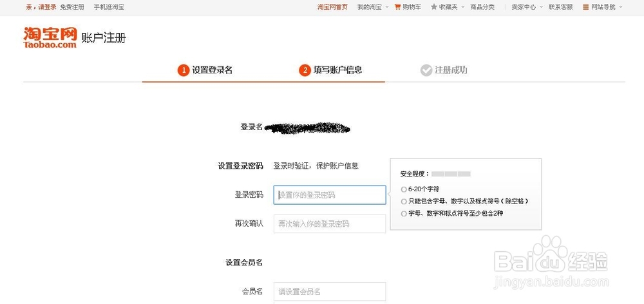The height and width of the screenshot is (304, 644).
Task: Open 购物车 link
Action: coord(412,7)
